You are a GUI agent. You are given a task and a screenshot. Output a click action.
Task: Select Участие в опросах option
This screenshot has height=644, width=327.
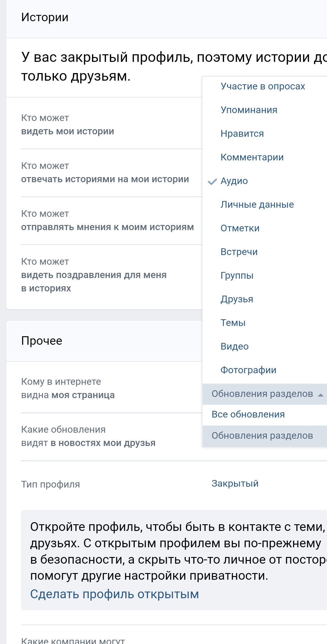[263, 86]
